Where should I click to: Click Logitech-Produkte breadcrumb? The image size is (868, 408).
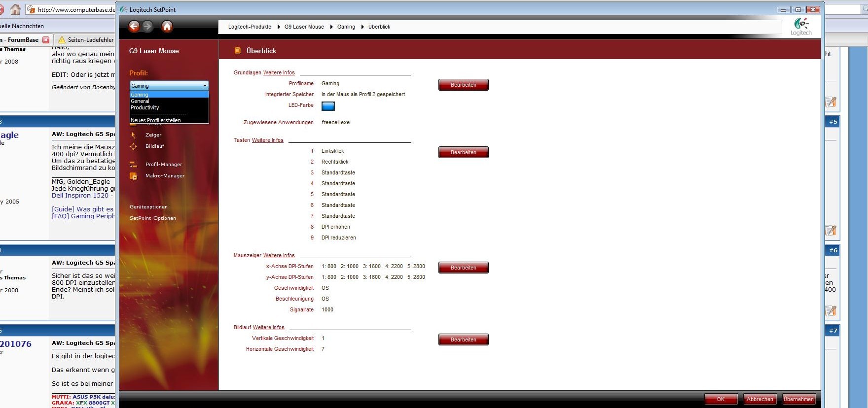click(250, 27)
